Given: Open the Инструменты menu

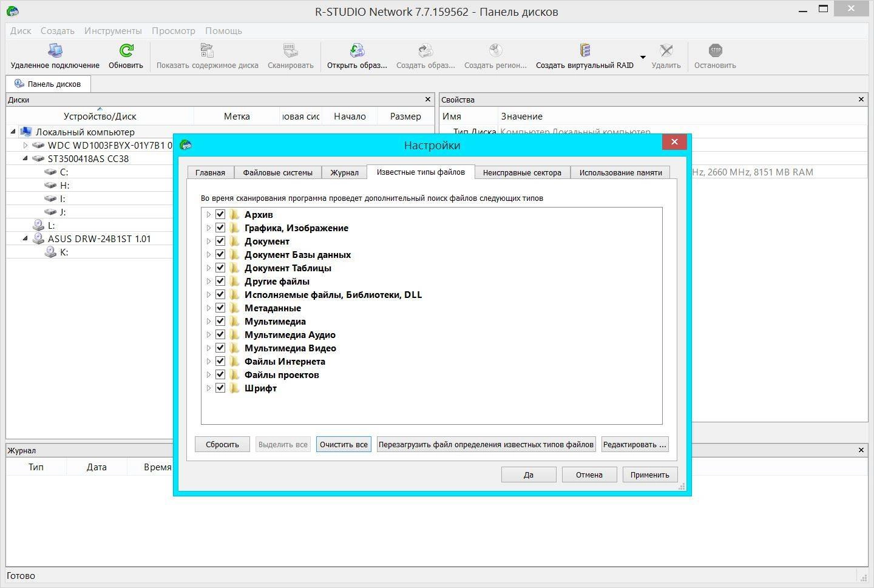Looking at the screenshot, I should [x=113, y=30].
